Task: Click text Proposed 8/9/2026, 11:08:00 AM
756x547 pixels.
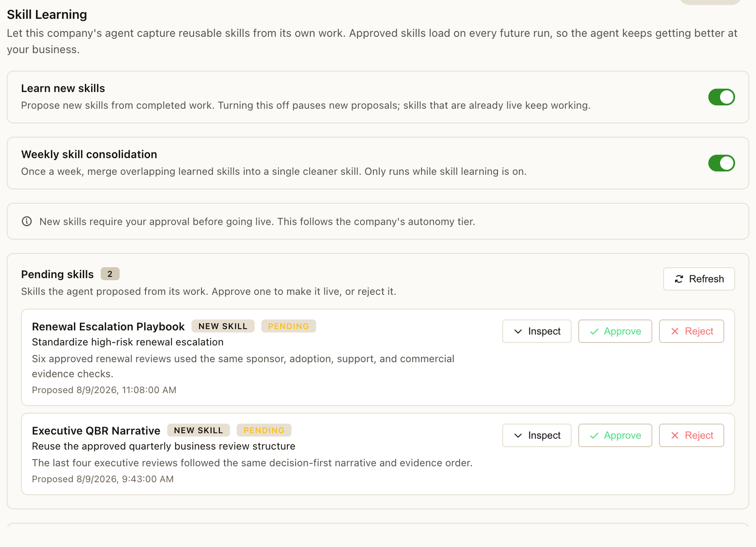Action: point(104,390)
